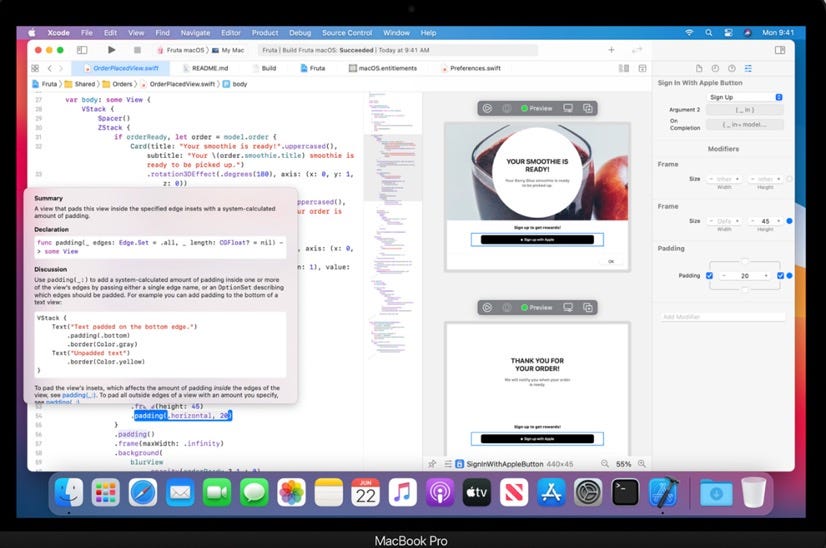Click the Argument 2 closure field
This screenshot has width=826, height=548.
point(744,110)
